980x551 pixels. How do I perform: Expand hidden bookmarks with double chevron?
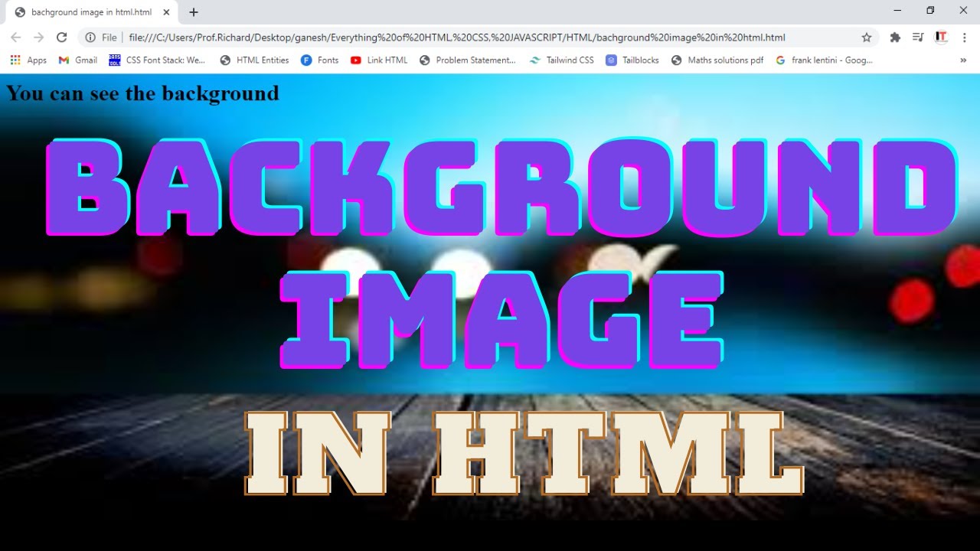tap(963, 60)
